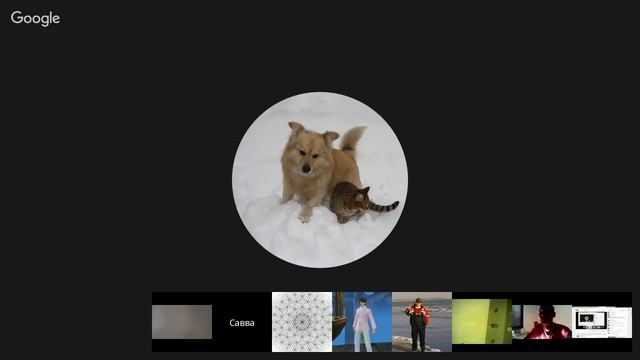Screen dimensions: 640x360
Task: Click the dog and cat profile picture
Action: 320,180
